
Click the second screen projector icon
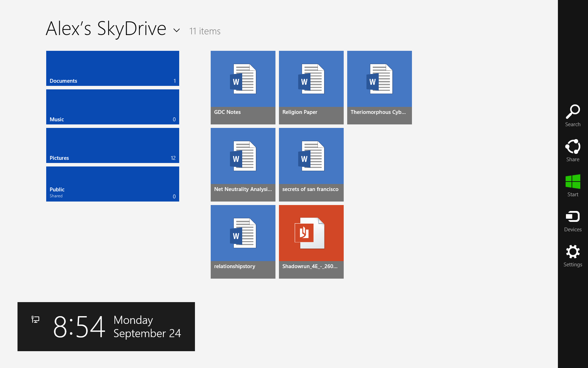[x=35, y=319]
